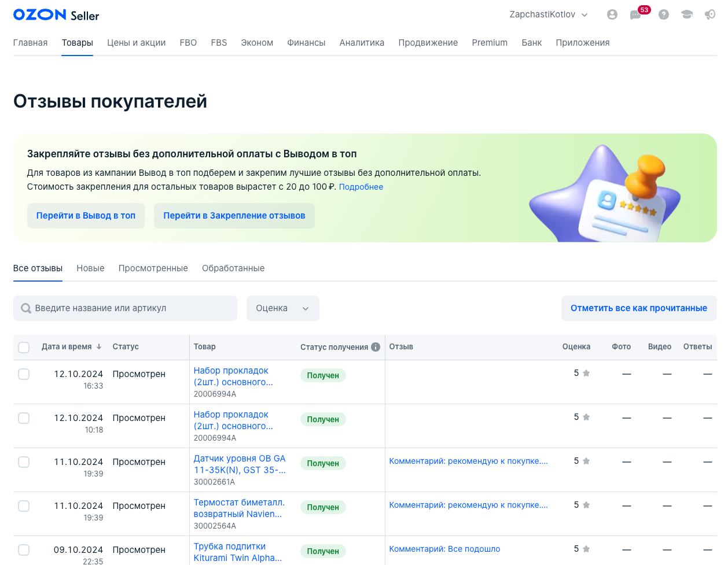This screenshot has height=565, width=728.
Task: Click Получен status badge for article 30002661A
Action: (323, 463)
